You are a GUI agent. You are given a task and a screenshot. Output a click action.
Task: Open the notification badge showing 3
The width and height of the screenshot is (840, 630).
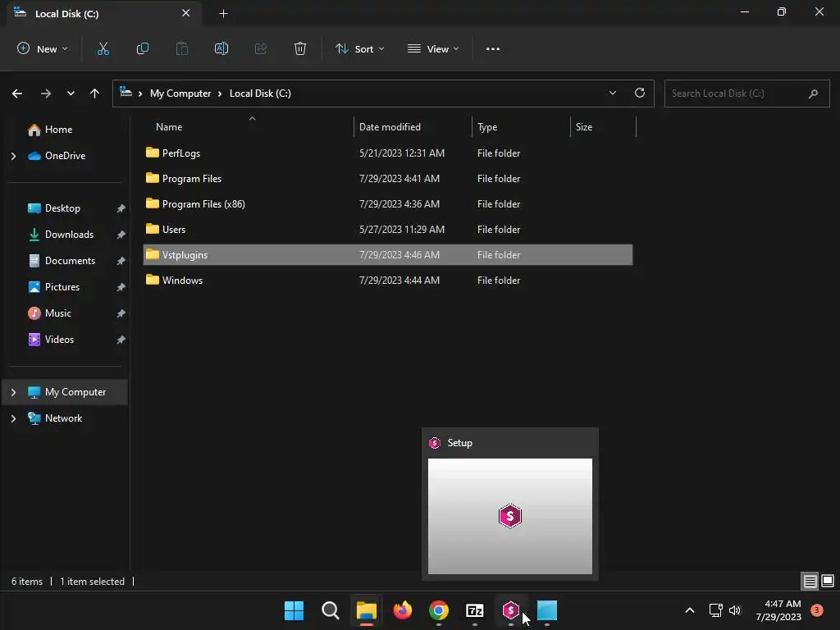coord(817,610)
